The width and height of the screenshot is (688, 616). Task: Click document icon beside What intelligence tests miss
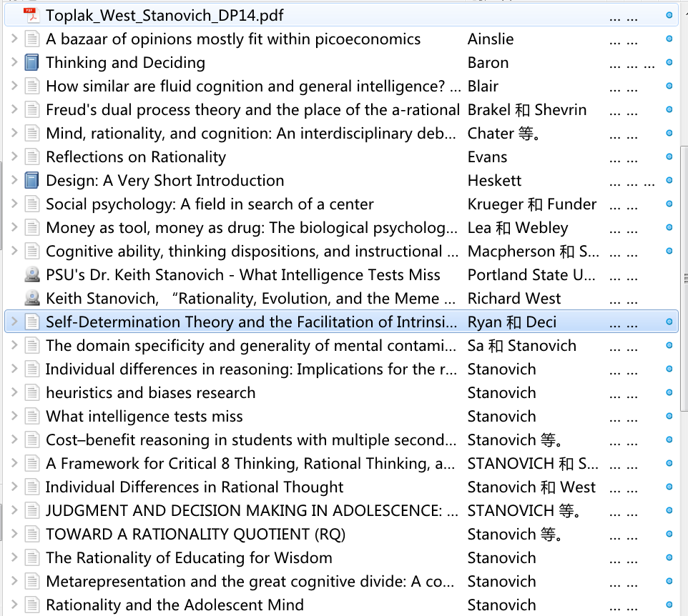31,417
